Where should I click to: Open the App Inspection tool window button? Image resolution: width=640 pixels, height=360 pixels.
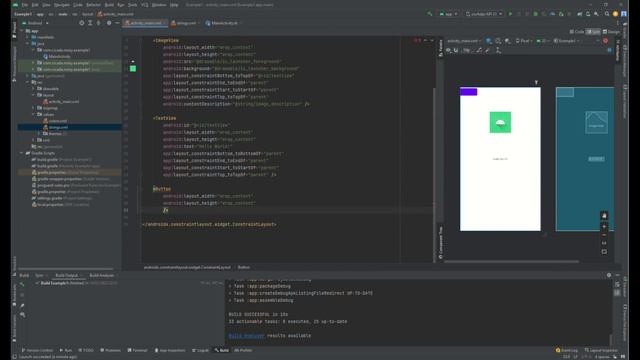(170, 350)
